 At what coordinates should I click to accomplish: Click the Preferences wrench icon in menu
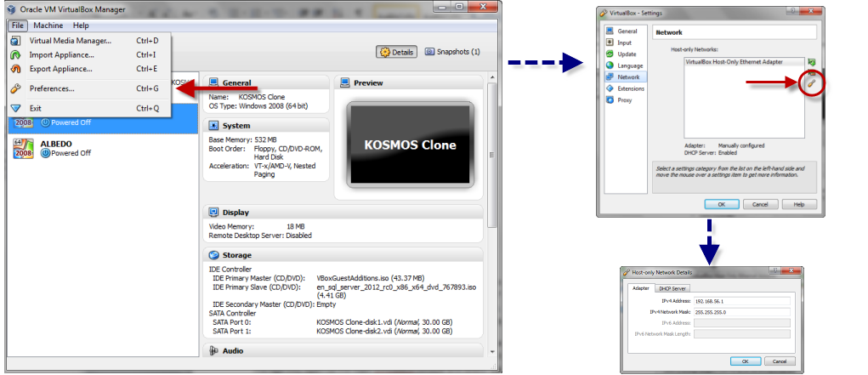point(16,88)
